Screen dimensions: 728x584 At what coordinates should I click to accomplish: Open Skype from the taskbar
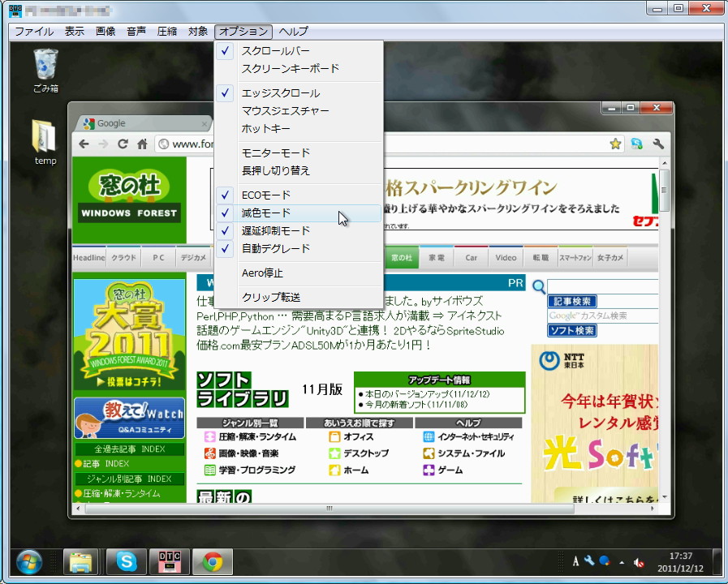pos(126,560)
